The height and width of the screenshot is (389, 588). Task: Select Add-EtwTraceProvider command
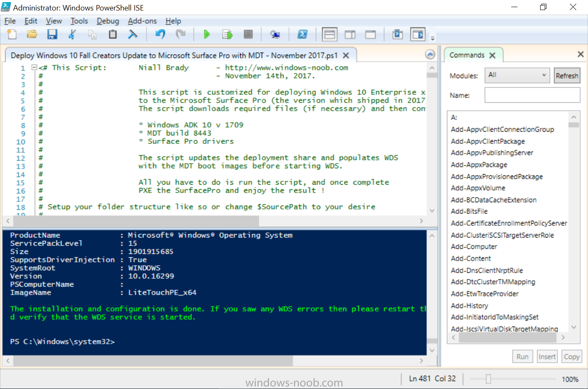tap(485, 294)
